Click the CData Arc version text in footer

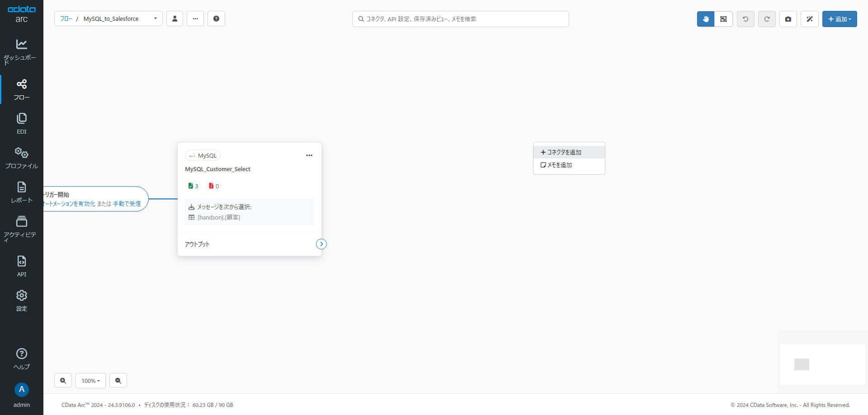coord(98,405)
